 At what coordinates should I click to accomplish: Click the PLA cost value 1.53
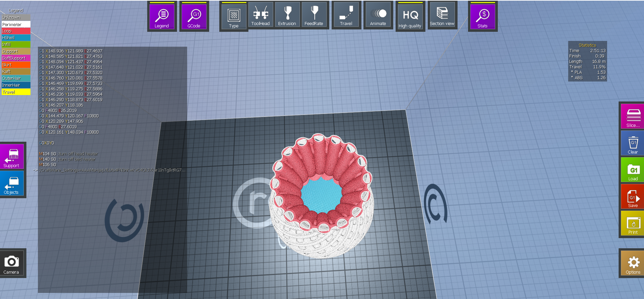tap(601, 72)
